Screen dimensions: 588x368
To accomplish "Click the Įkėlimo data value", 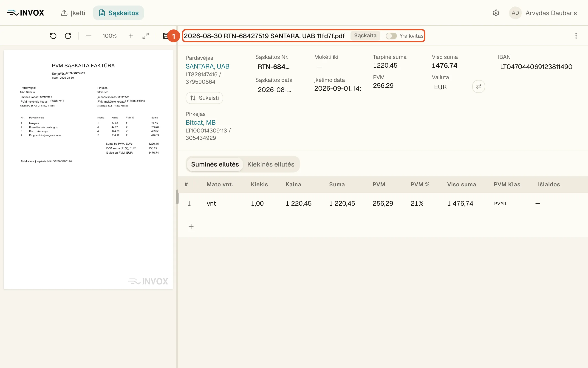I will click(x=338, y=88).
